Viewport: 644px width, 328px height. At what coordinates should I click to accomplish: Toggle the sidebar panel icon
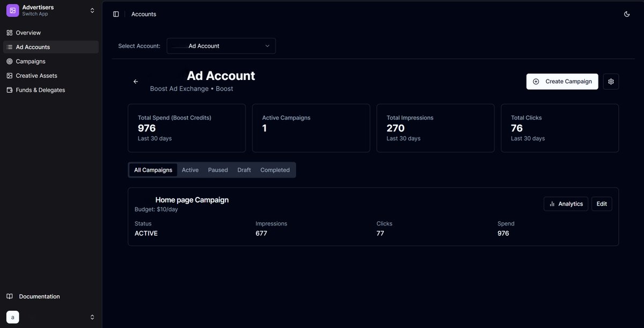[x=116, y=14]
